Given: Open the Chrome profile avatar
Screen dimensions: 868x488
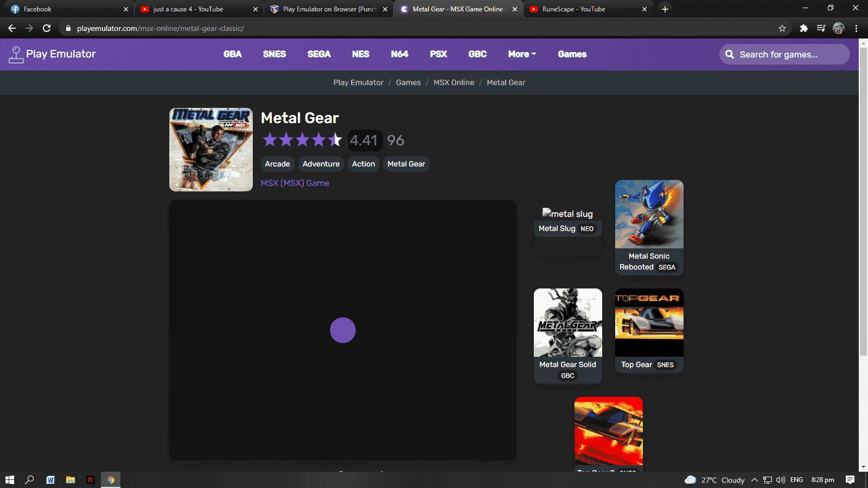Looking at the screenshot, I should 839,28.
